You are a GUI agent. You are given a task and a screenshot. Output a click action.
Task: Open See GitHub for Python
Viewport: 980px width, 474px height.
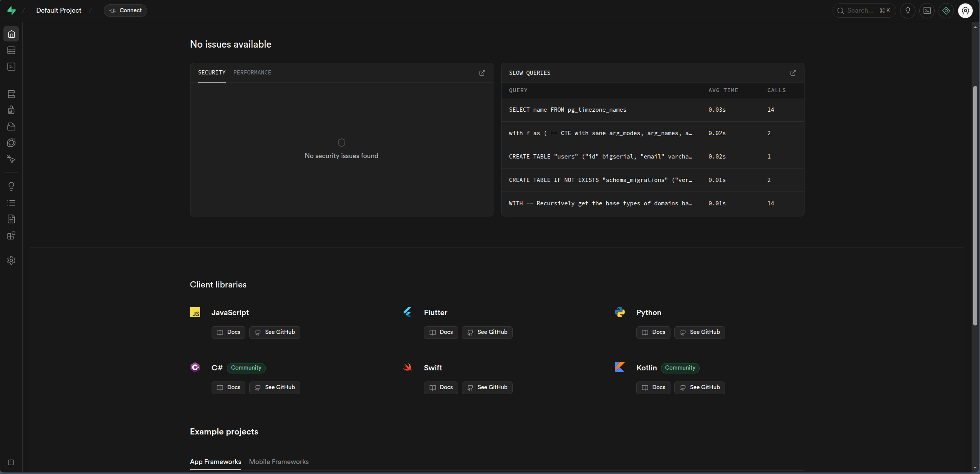pos(699,332)
